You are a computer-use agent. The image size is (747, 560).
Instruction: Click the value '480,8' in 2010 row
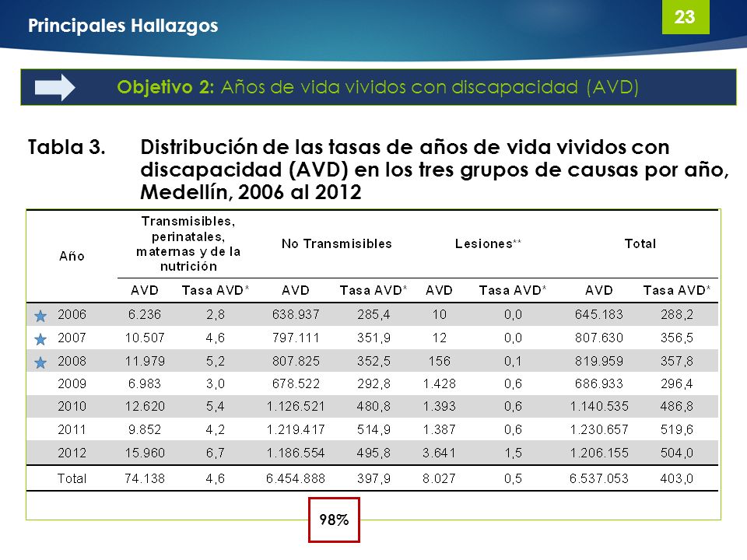point(374,407)
